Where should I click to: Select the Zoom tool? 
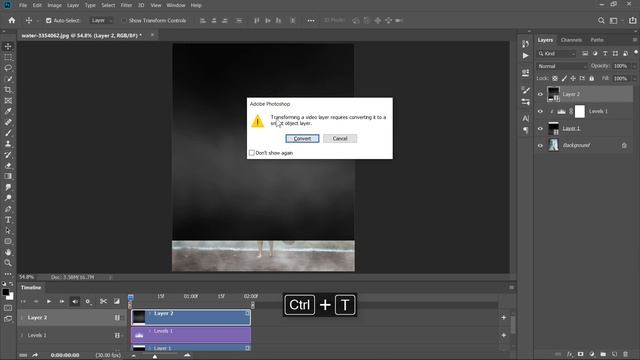pyautogui.click(x=8, y=263)
